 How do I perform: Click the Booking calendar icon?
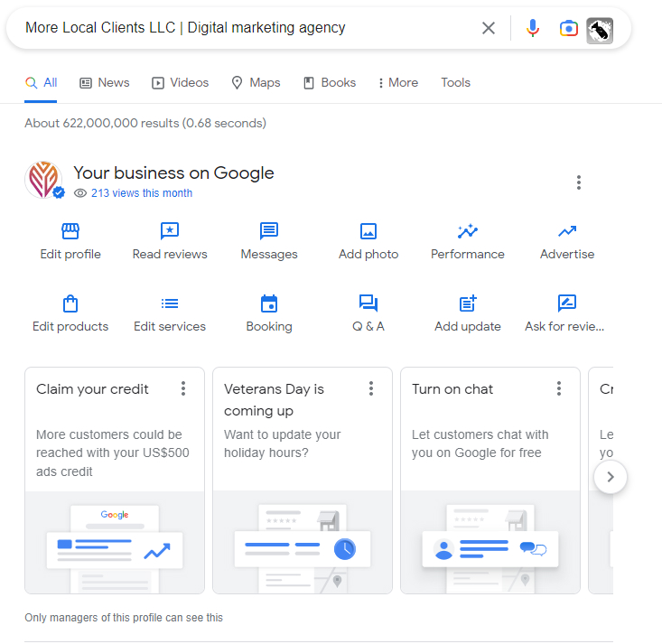[269, 304]
